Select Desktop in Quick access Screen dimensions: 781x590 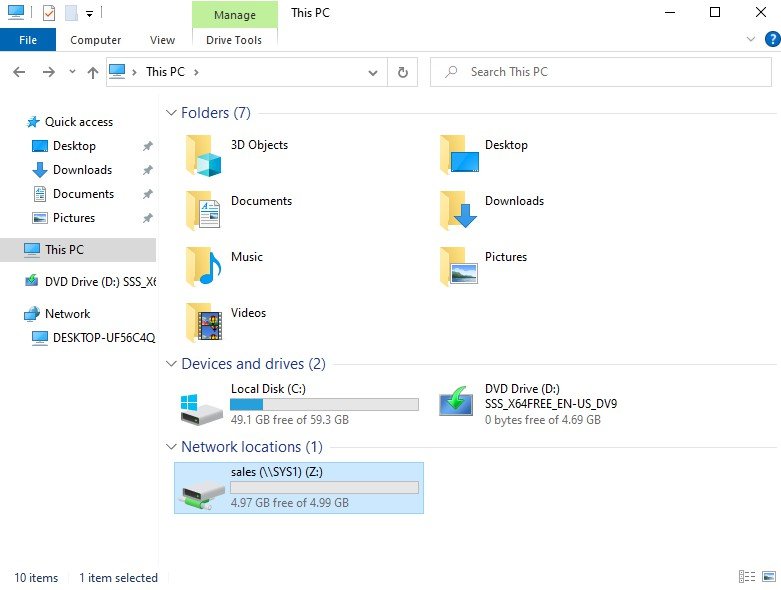pyautogui.click(x=74, y=146)
